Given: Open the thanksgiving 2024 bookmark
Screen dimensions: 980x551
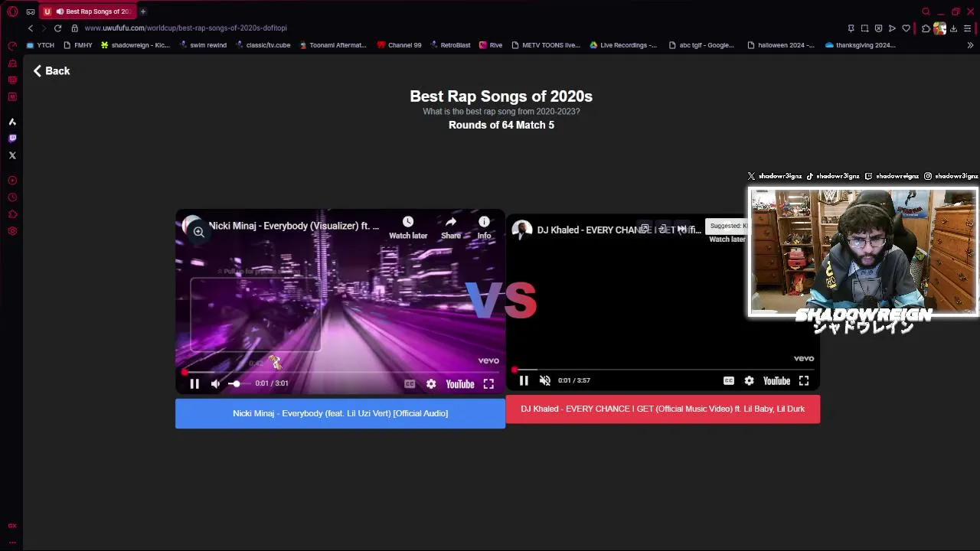Looking at the screenshot, I should coord(861,45).
